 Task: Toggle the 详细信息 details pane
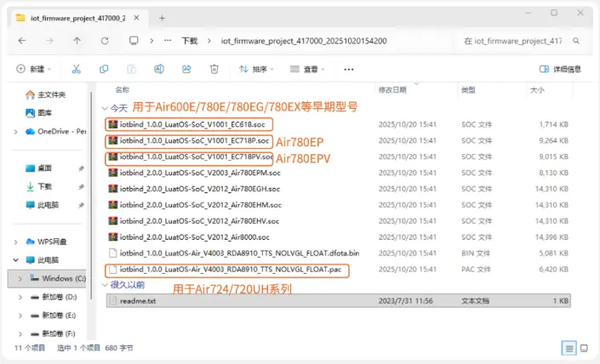[x=560, y=69]
